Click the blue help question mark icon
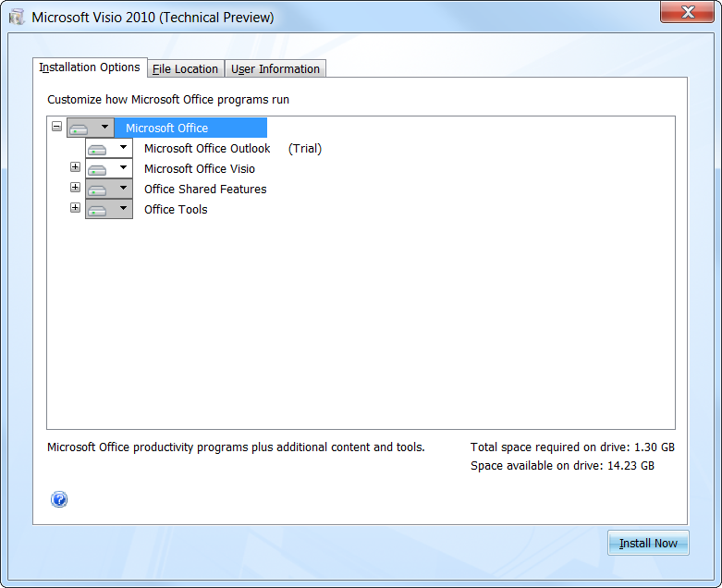Viewport: 722px width, 588px height. pos(59,500)
